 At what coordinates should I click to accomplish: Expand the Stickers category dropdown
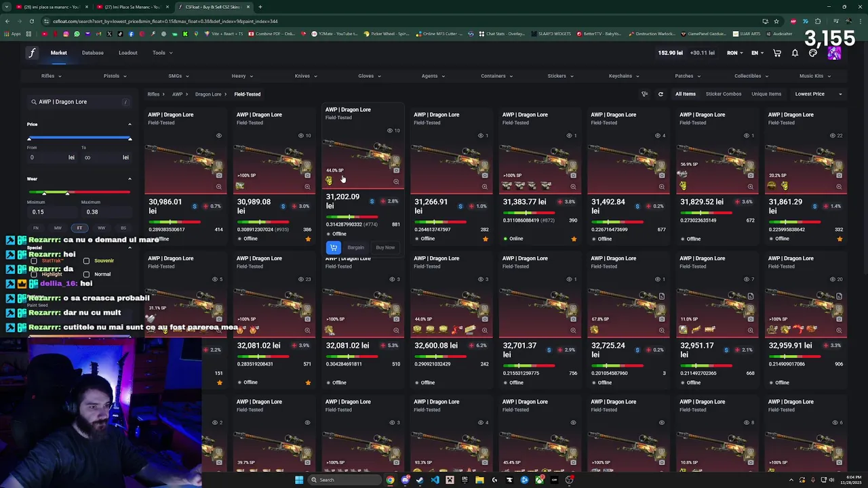click(561, 76)
